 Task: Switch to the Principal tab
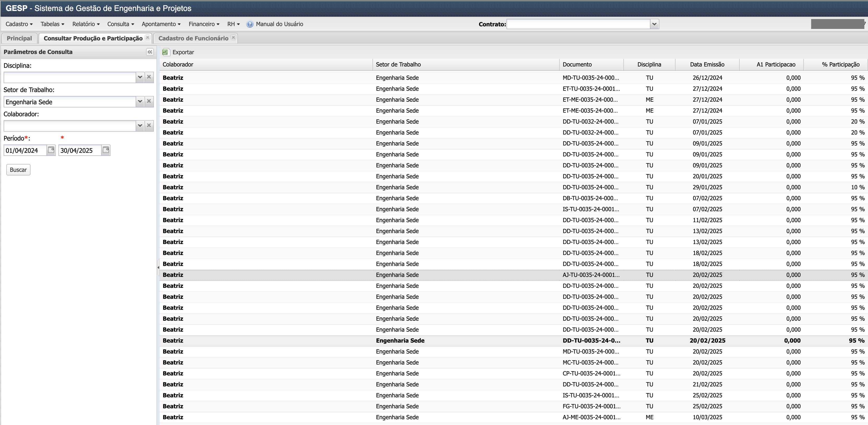pyautogui.click(x=19, y=38)
